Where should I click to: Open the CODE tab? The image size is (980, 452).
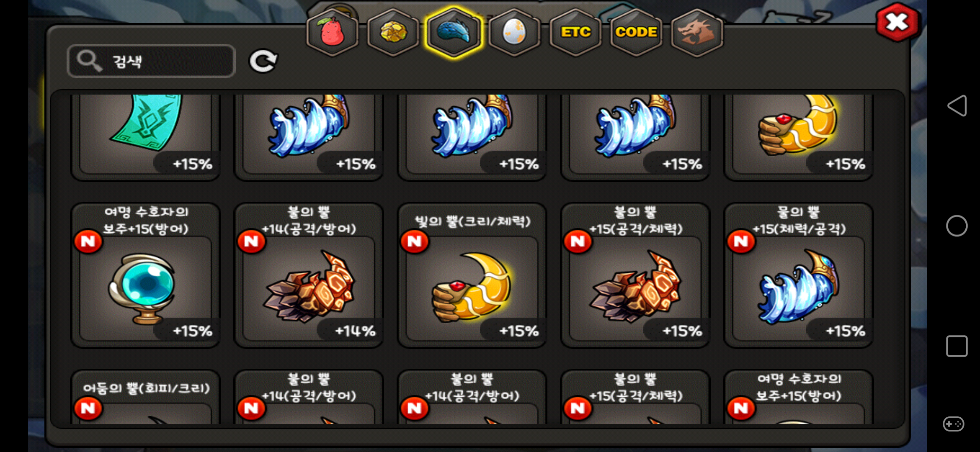pyautogui.click(x=636, y=32)
